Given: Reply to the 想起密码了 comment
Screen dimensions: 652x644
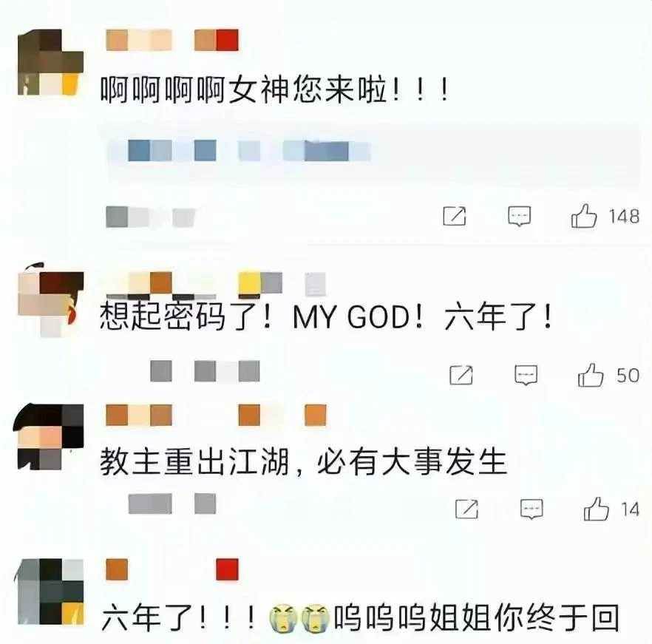Looking at the screenshot, I should (526, 376).
